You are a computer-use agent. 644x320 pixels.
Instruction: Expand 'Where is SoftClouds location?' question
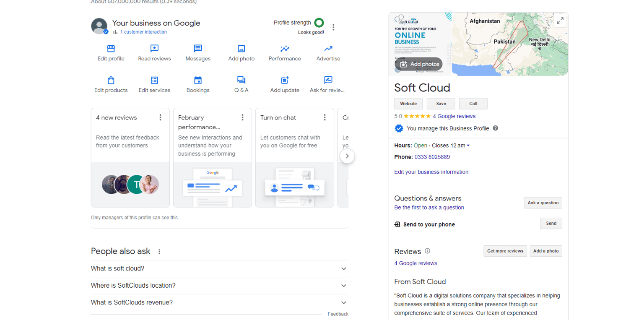[x=220, y=286]
